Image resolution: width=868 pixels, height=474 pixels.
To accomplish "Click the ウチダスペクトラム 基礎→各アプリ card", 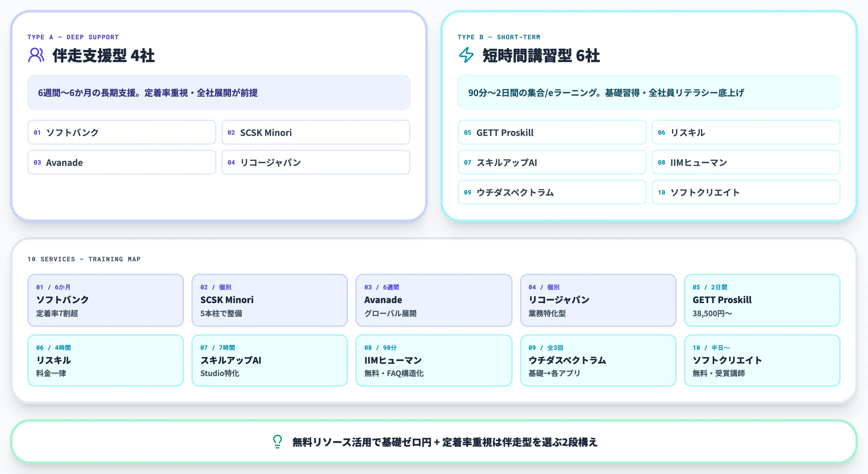I will pyautogui.click(x=598, y=360).
